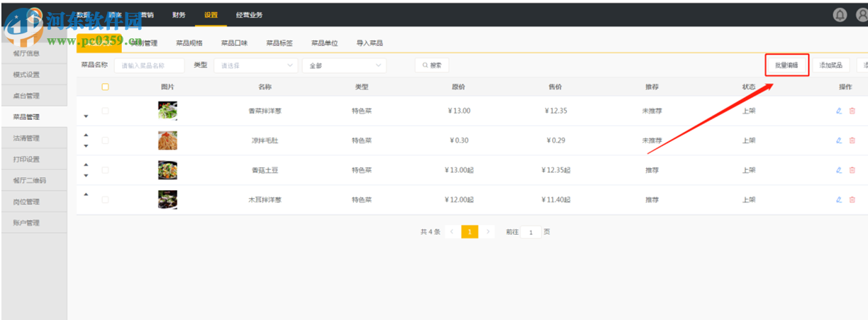Screen dimensions: 868x320
Task: Edit the 凉拌毛肚 dish with pencil icon
Action: click(x=839, y=140)
